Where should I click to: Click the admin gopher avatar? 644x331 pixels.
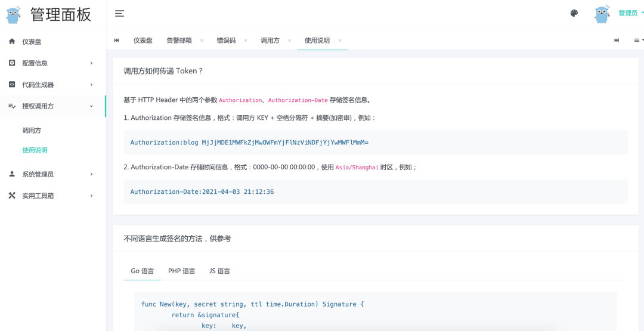[x=602, y=14]
